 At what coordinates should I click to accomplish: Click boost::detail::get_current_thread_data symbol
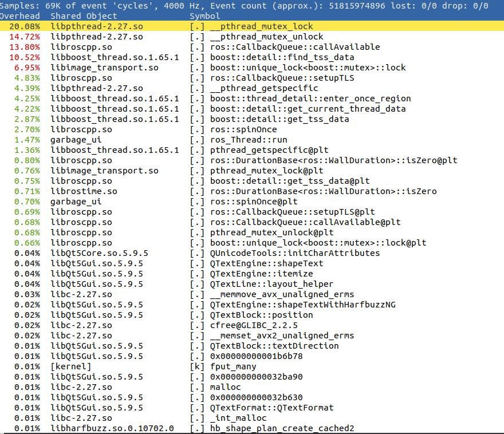click(308, 109)
